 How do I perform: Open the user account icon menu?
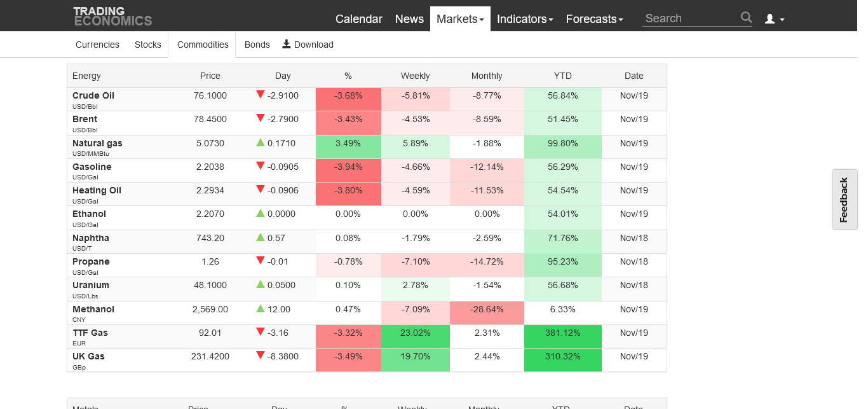point(774,19)
